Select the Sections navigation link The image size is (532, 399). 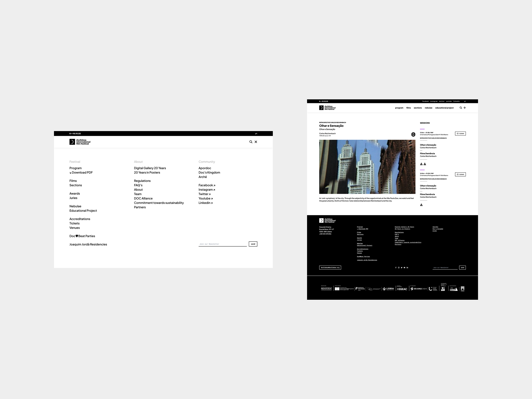tap(76, 185)
